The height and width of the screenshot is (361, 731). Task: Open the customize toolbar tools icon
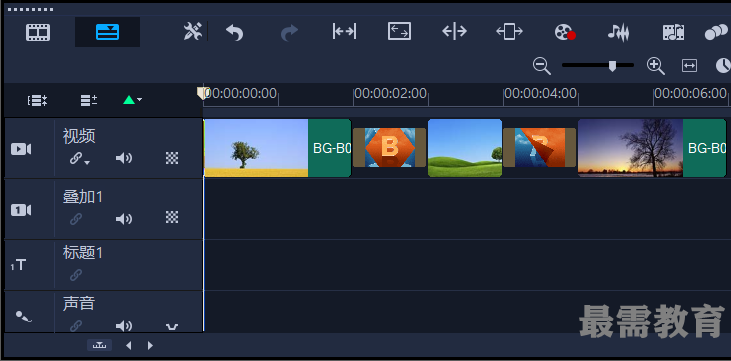click(x=192, y=32)
